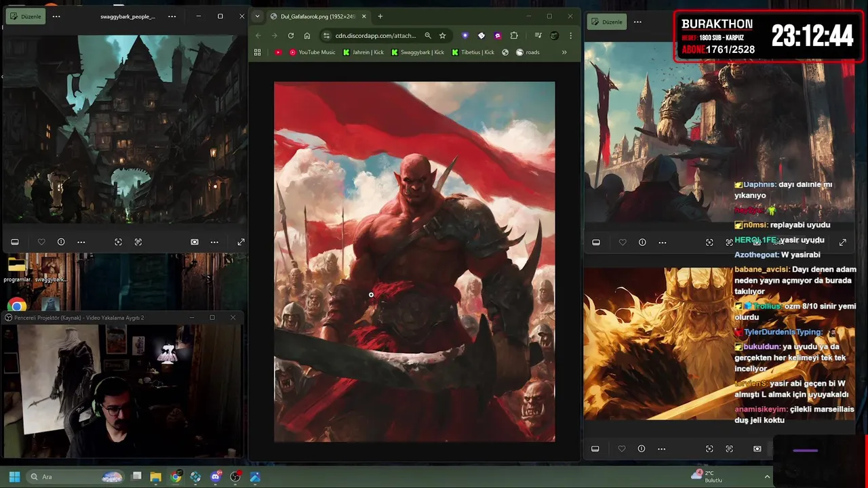Show filmstrip in top-right Photos window
The height and width of the screenshot is (488, 868).
(596, 242)
